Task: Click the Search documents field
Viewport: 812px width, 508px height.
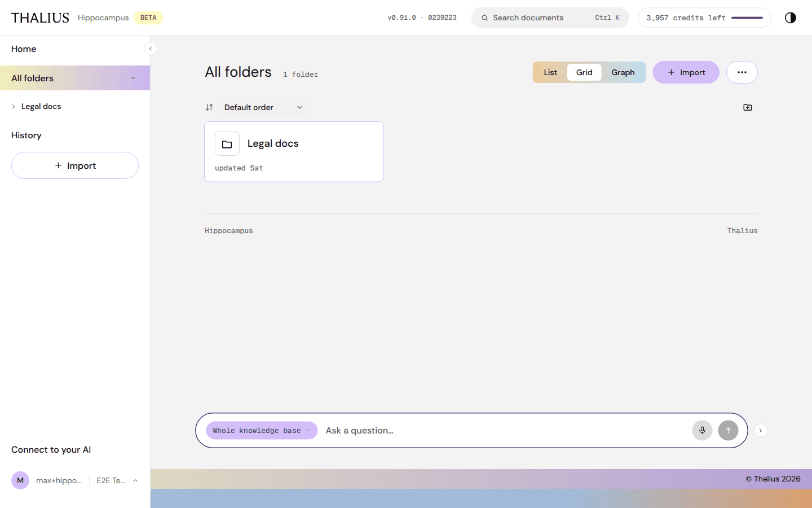Action: (x=550, y=18)
